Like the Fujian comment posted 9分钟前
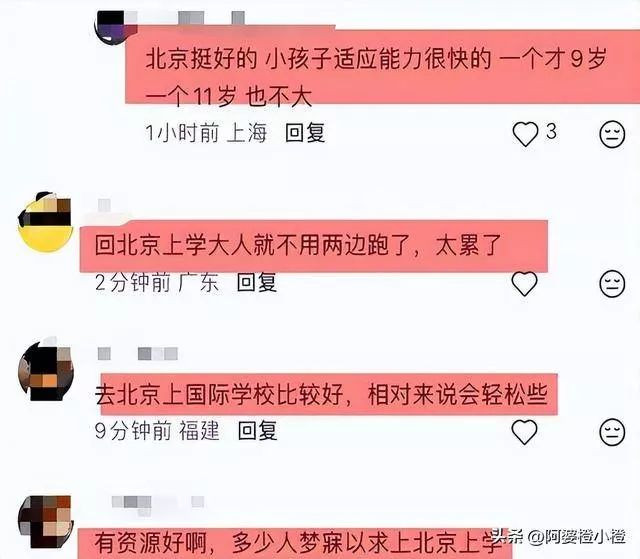Screen dimensions: 640x559 [524, 432]
